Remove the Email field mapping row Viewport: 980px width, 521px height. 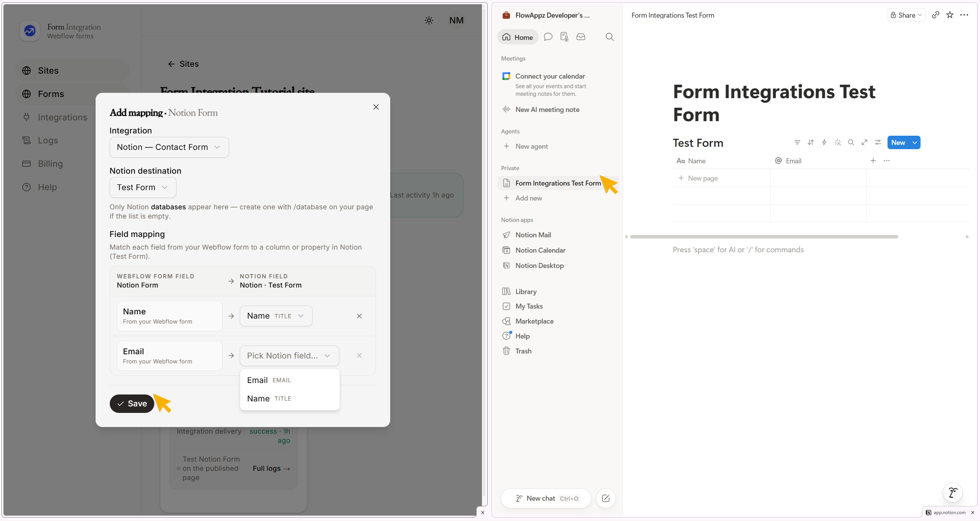[x=359, y=356]
